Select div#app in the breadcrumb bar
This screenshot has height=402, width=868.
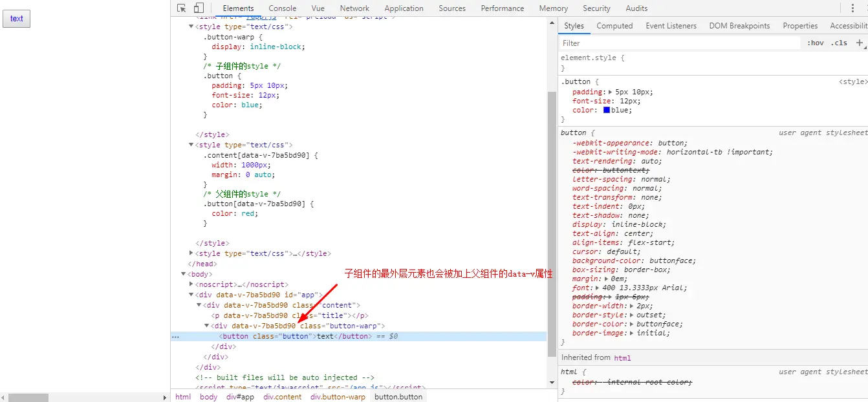(x=240, y=397)
